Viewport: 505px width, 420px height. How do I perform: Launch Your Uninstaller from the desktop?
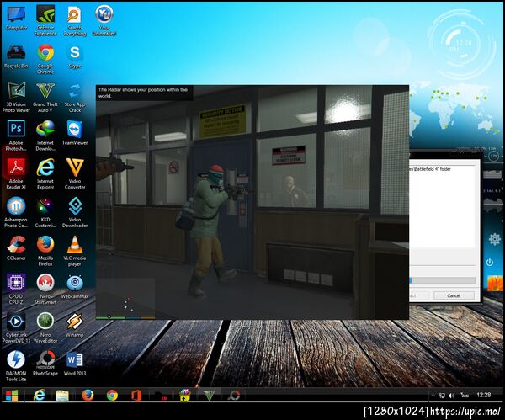[x=104, y=20]
